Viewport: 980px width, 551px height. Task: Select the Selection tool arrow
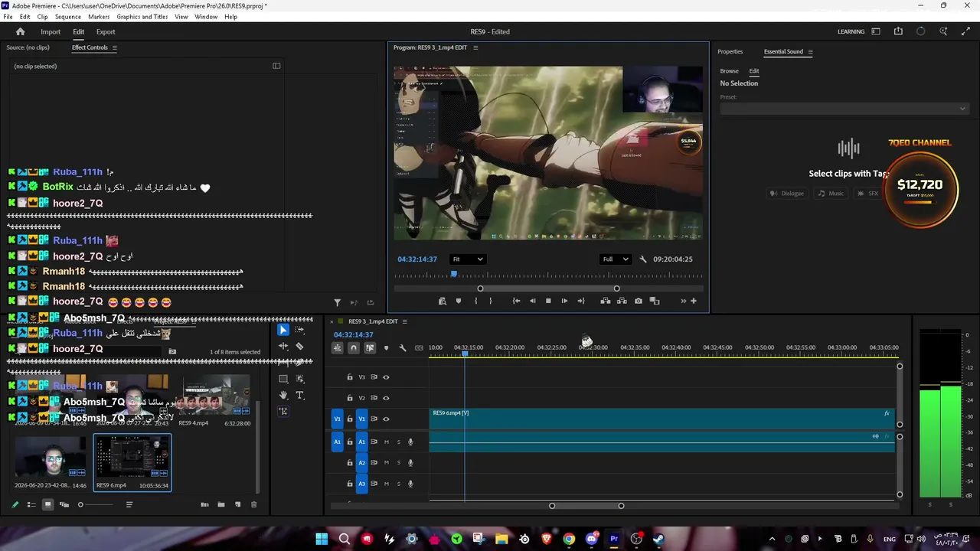click(x=283, y=330)
